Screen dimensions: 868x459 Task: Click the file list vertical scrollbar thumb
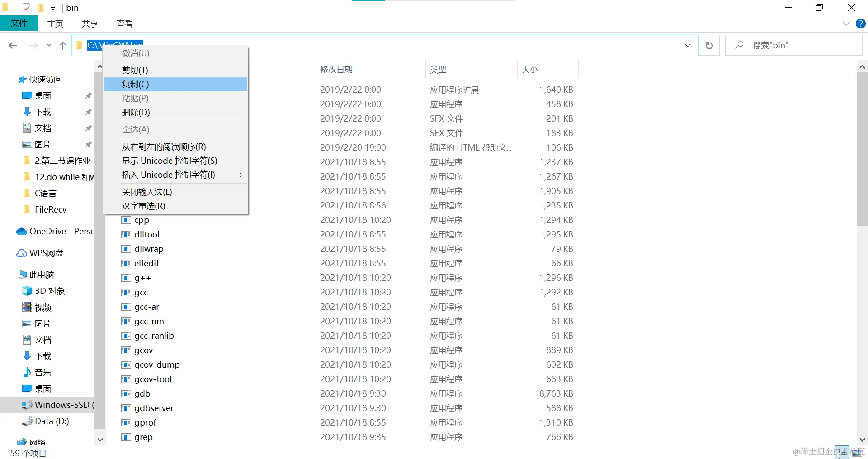pos(862,149)
